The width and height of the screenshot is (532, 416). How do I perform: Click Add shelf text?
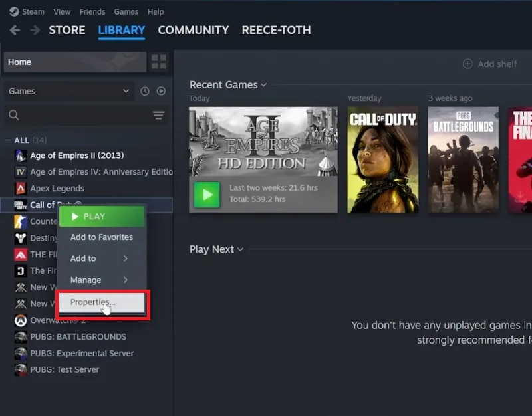pos(497,64)
